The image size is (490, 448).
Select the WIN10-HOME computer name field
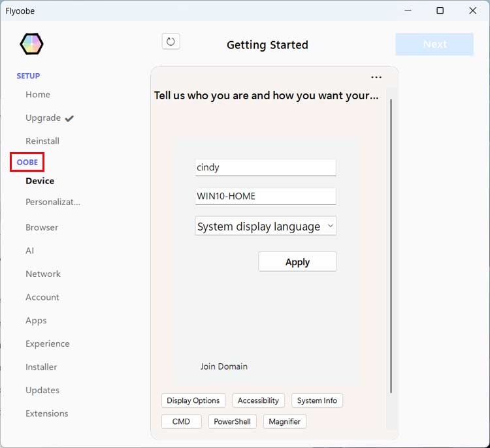click(265, 196)
